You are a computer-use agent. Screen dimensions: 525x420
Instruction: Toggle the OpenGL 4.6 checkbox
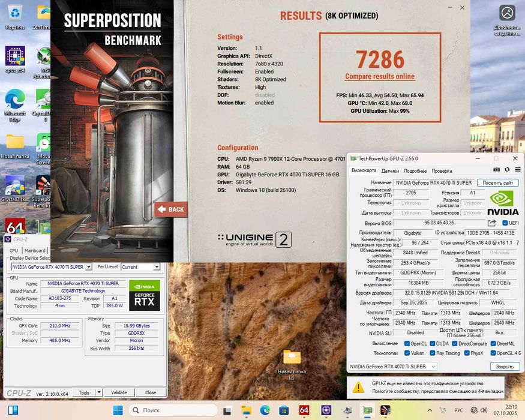point(493,353)
